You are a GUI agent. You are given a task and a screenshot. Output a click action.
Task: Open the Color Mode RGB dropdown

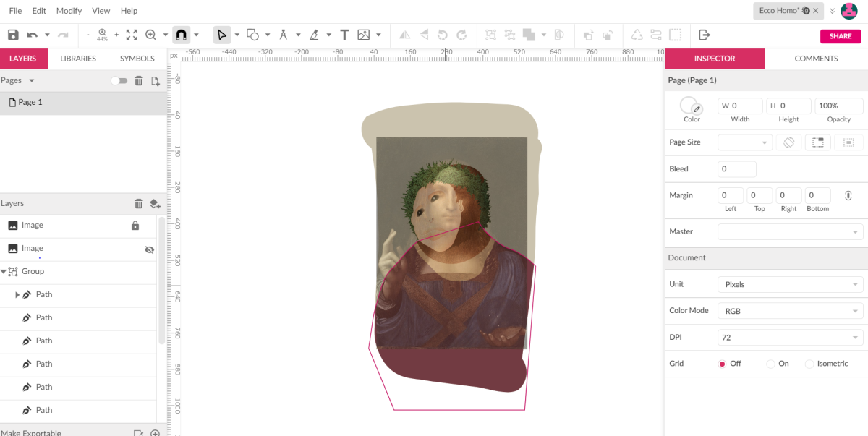click(x=790, y=311)
